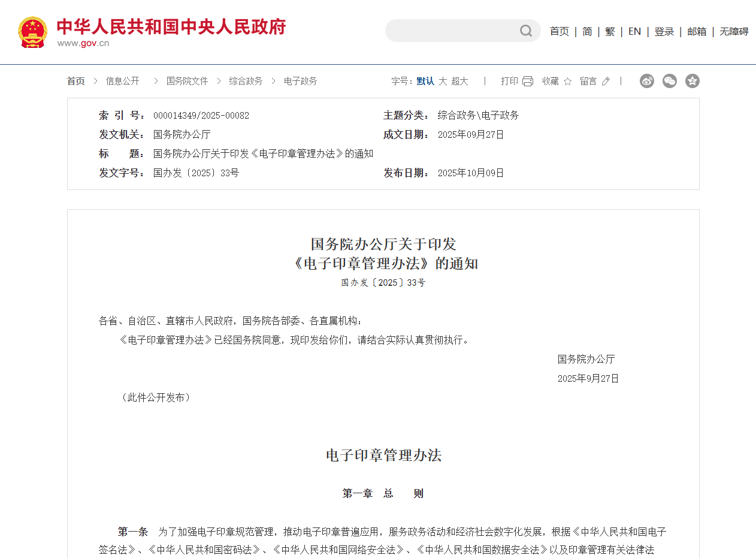Switch to EN language version
756x558 pixels.
pyautogui.click(x=634, y=31)
